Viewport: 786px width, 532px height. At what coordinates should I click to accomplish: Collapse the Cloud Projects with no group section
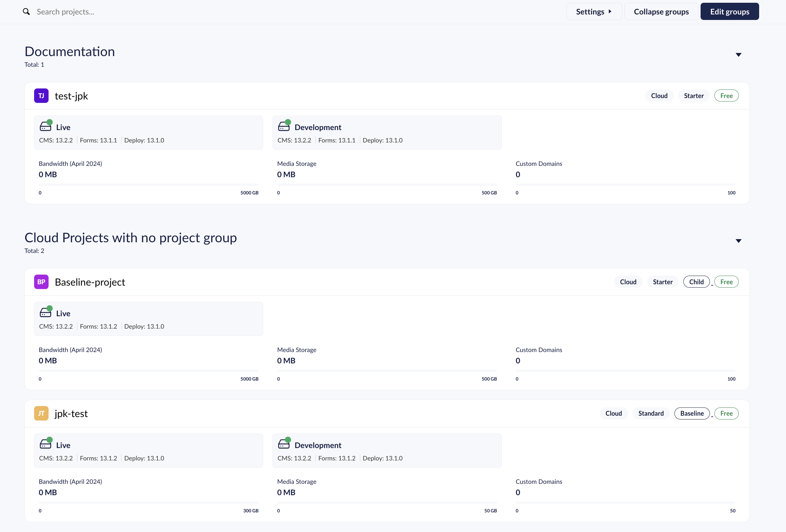738,241
